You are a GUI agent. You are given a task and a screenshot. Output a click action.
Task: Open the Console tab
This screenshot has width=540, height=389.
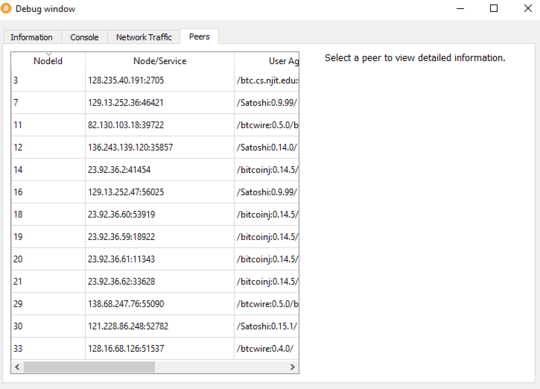point(84,37)
